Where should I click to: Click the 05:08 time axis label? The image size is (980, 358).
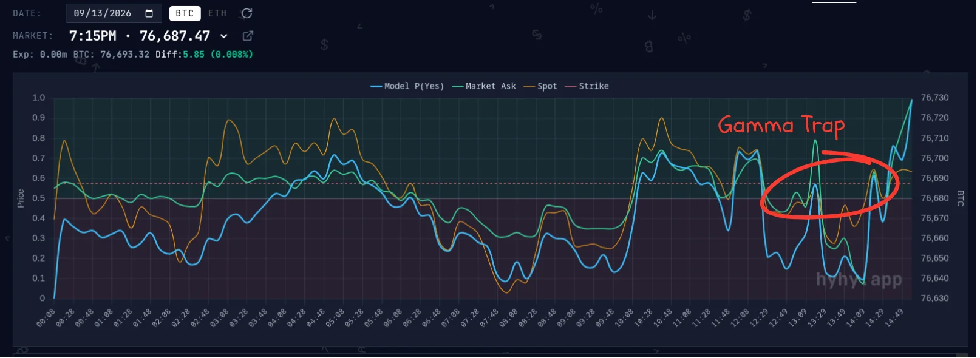(x=335, y=318)
